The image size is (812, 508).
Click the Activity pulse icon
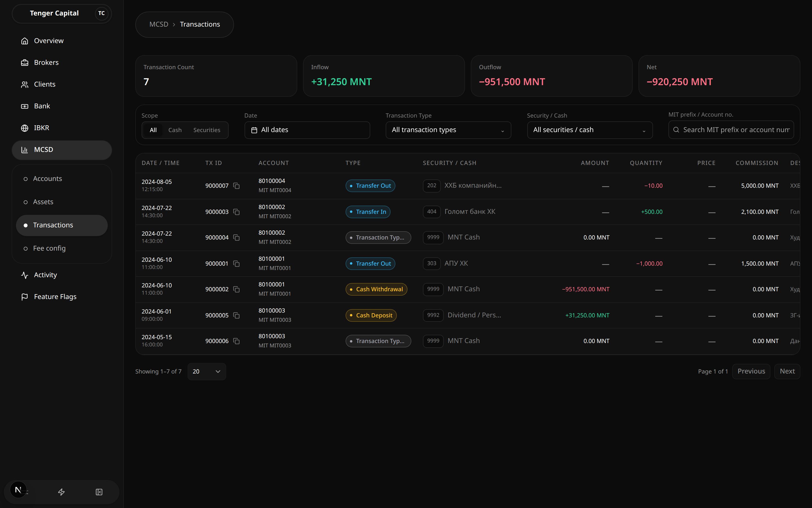tap(24, 275)
